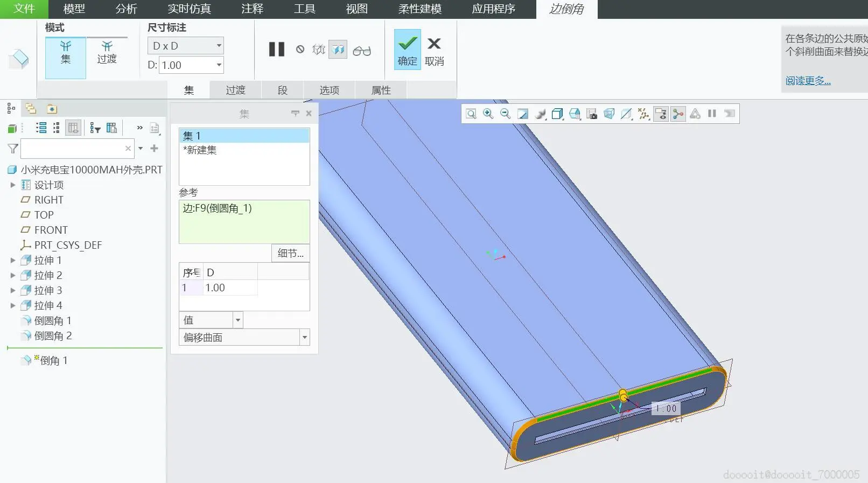Confirm chamfer with 确定 button

coord(407,50)
